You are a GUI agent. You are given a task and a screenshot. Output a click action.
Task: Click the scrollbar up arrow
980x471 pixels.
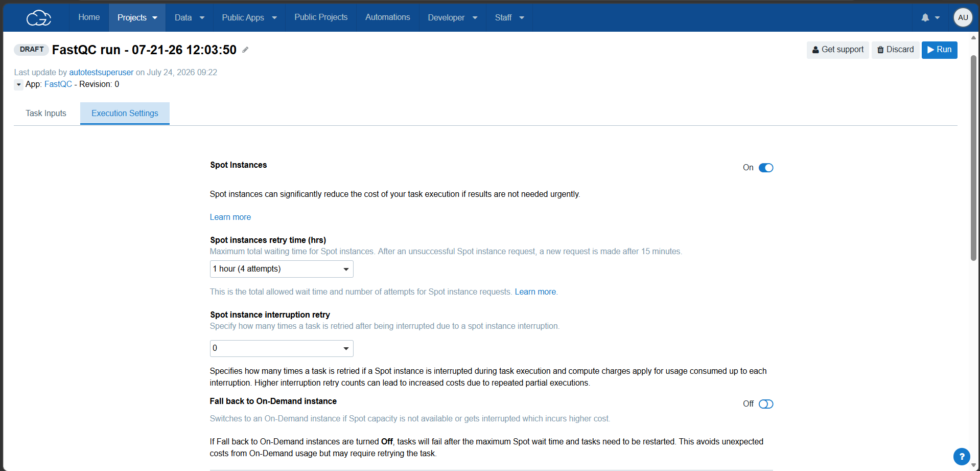pos(974,37)
